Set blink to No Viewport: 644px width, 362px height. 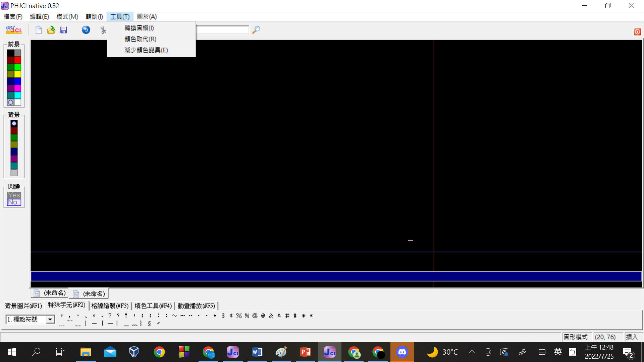pyautogui.click(x=14, y=202)
